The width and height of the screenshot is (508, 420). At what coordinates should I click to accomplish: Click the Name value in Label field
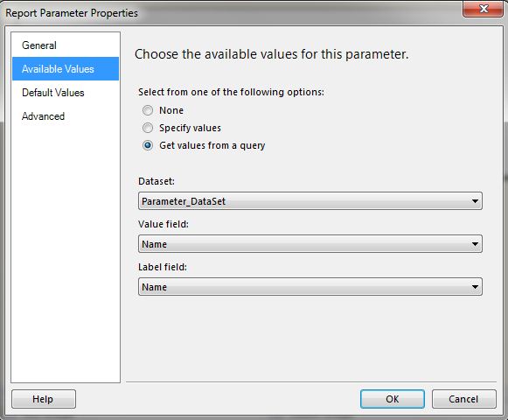154,287
